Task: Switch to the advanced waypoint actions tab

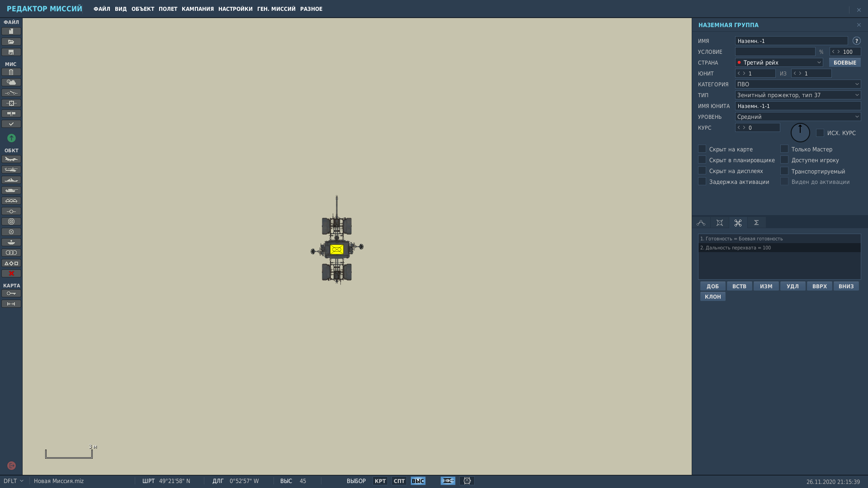Action: [x=738, y=223]
